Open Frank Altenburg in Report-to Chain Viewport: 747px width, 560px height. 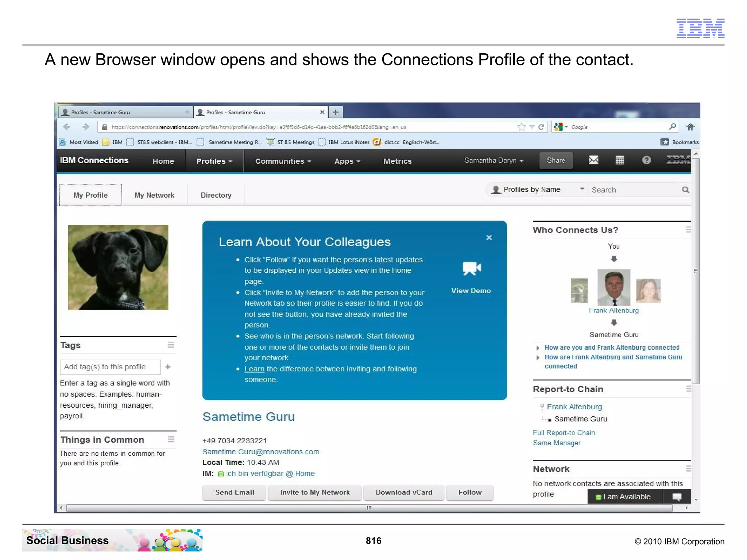pyautogui.click(x=574, y=407)
